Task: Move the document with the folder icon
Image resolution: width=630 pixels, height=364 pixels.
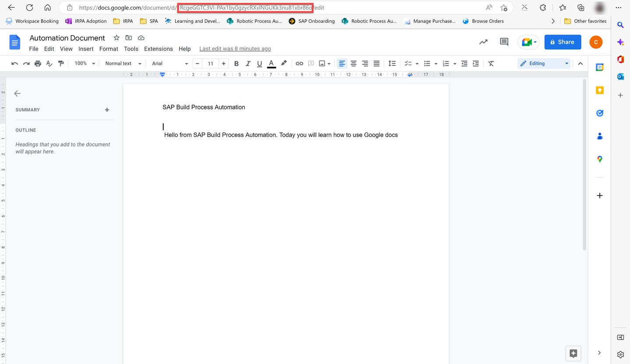Action: (129, 38)
